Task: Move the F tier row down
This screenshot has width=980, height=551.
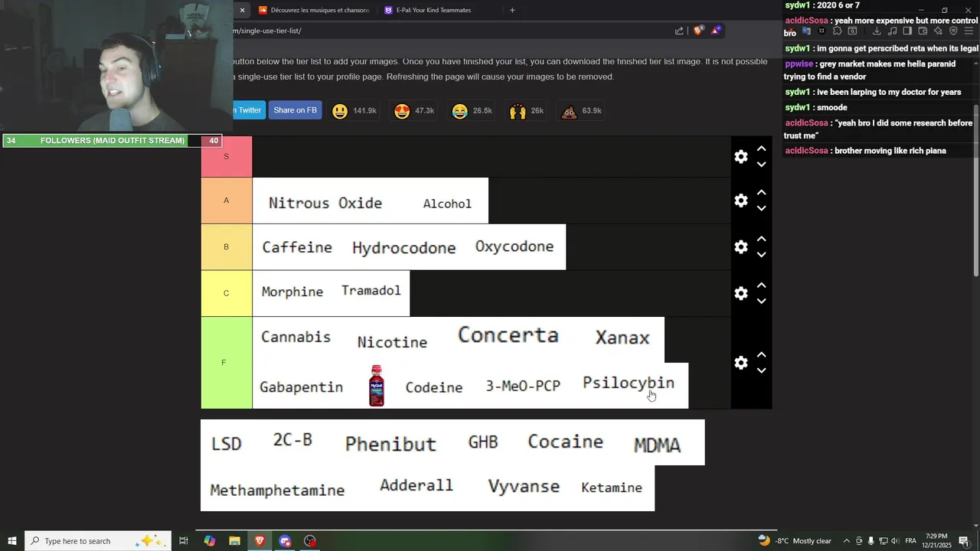Action: coord(761,370)
